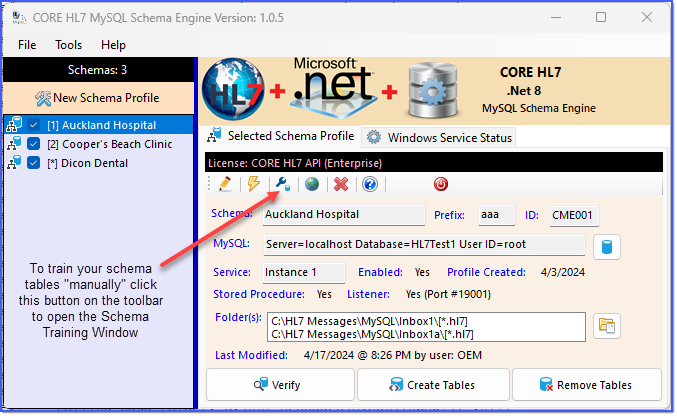Viewport: 677px width, 416px height.
Task: Click the Schemas: 3 header
Action: point(98,70)
